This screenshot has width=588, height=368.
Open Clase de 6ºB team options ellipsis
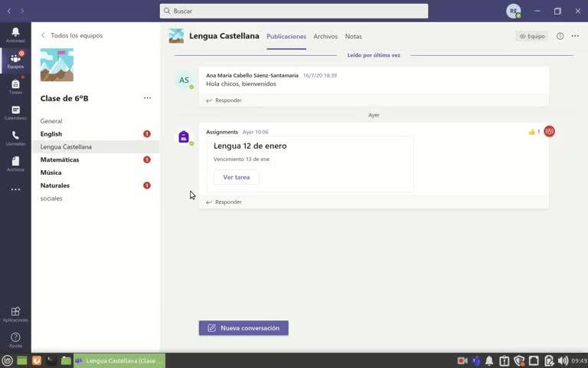click(x=147, y=98)
